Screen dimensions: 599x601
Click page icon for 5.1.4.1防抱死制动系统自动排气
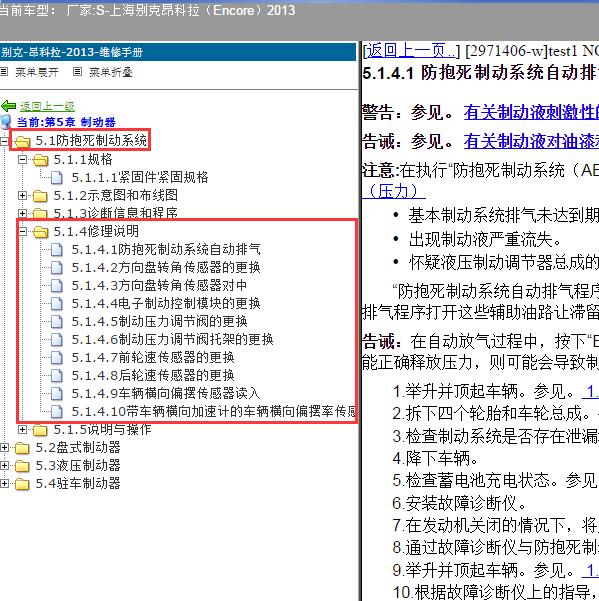coord(57,250)
